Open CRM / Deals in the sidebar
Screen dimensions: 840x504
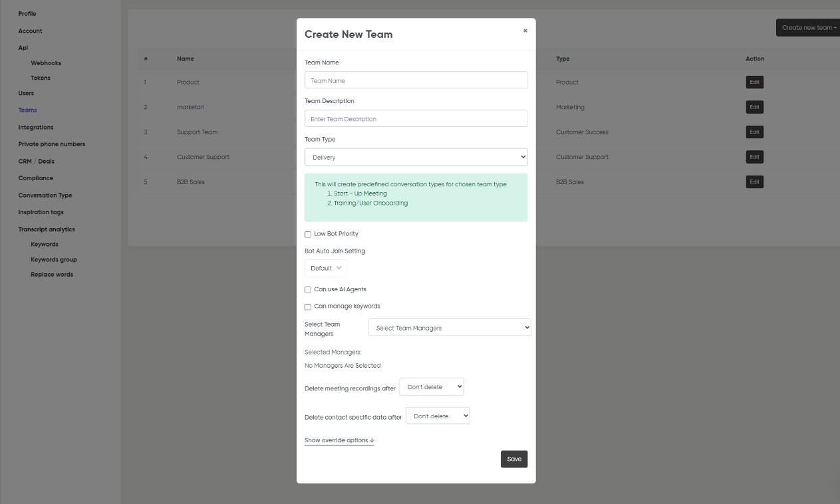(37, 162)
